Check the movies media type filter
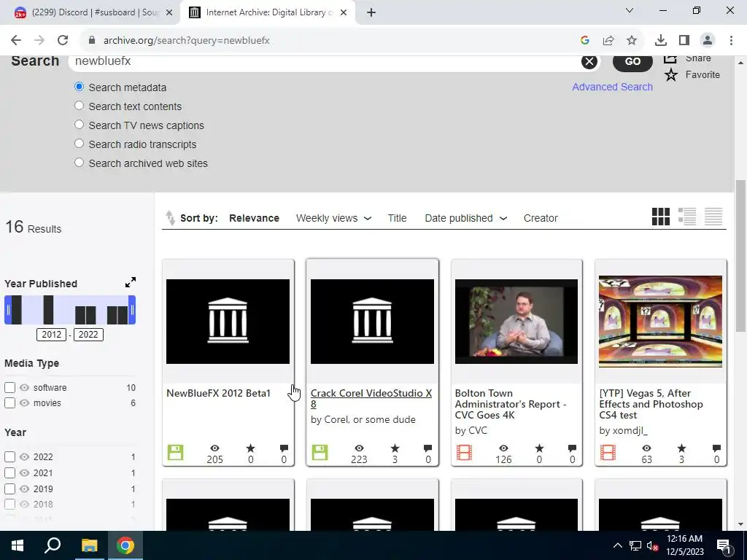747x560 pixels. tap(9, 402)
